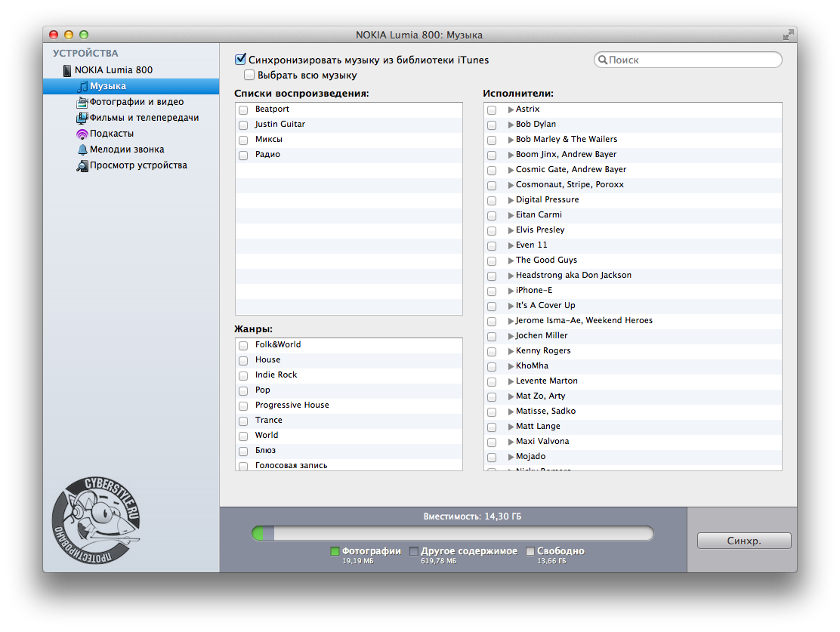Click the photos icon beside Фотографии и видео
This screenshot has height=632, width=840.
click(82, 102)
